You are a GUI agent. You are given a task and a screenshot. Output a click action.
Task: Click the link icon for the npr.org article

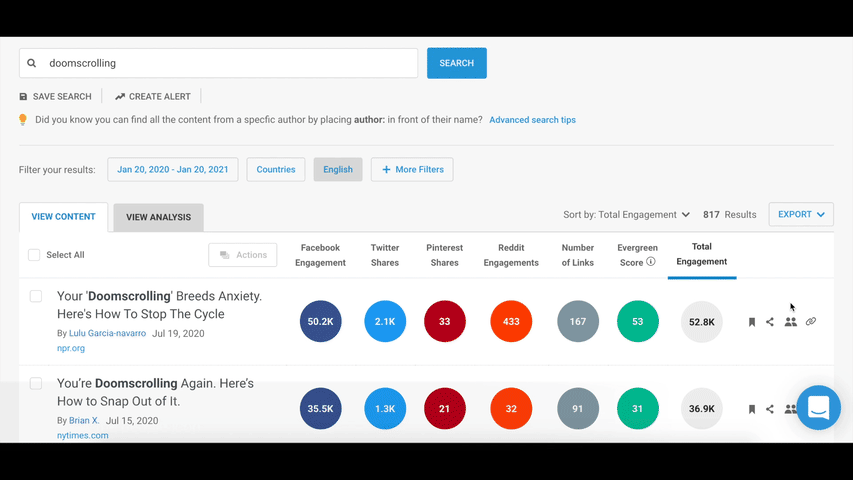(x=811, y=322)
